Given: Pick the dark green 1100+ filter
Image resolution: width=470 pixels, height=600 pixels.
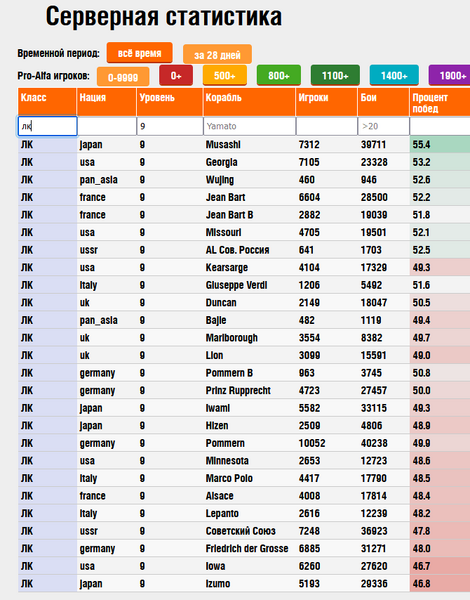Looking at the screenshot, I should tap(335, 75).
